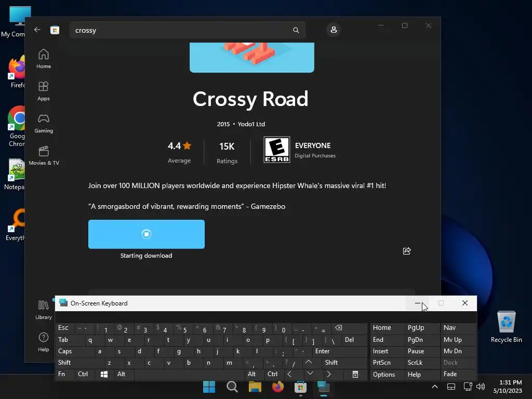Click the ESRB Everyone rating badge
Image resolution: width=532 pixels, height=399 pixels.
tap(277, 150)
